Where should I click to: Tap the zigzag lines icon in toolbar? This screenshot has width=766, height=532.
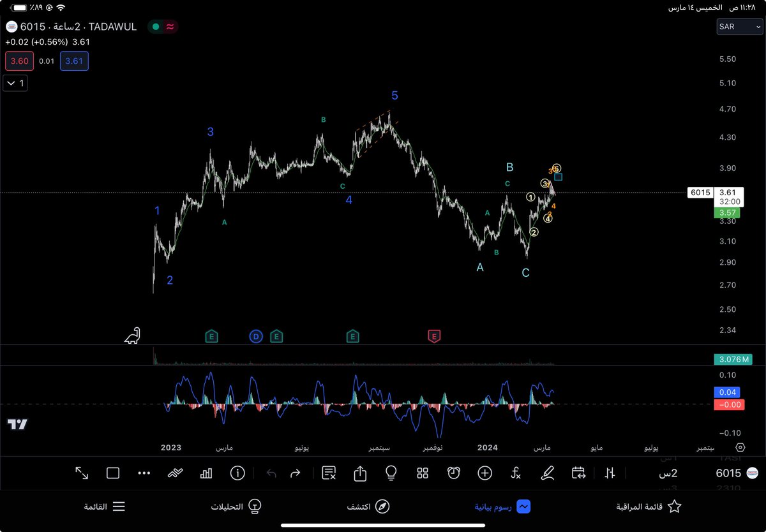(x=176, y=473)
